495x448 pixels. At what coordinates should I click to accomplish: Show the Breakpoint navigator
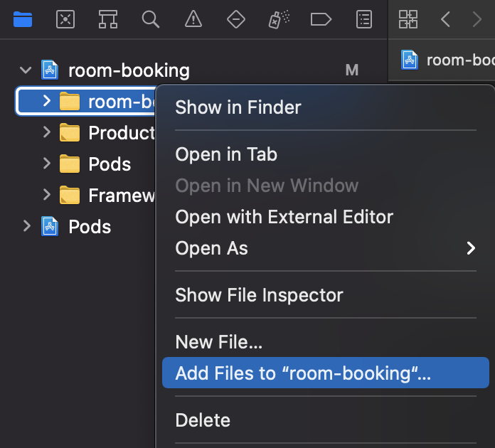321,19
